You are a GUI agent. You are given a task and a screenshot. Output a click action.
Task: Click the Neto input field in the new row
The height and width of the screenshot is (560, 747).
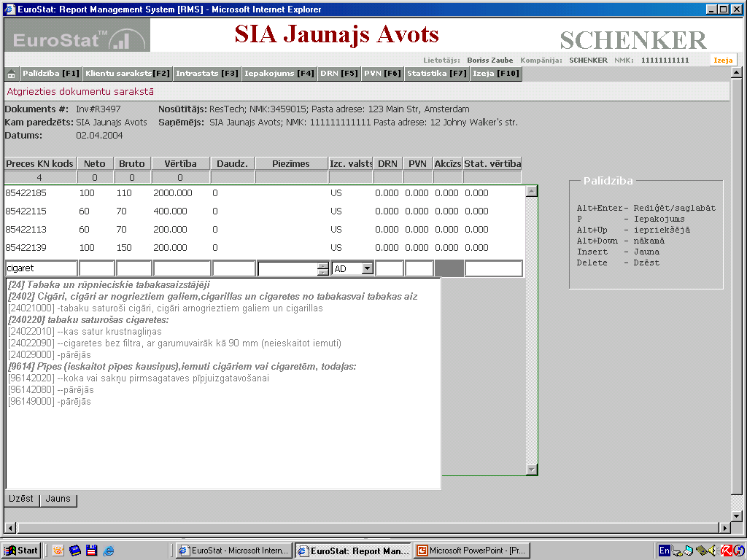(97, 268)
